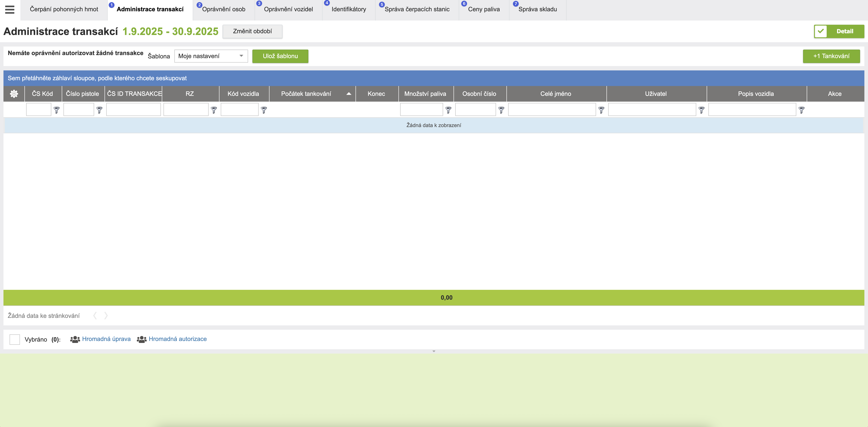
Task: Click the Množství paliva filter funnel icon
Action: [448, 110]
